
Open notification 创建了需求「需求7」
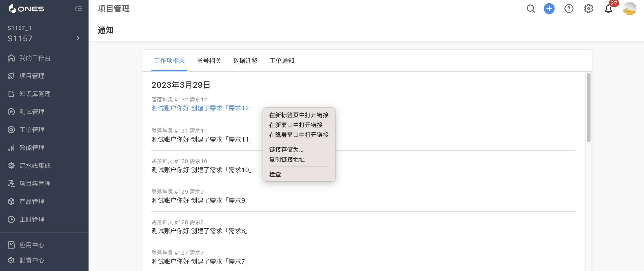(x=200, y=262)
